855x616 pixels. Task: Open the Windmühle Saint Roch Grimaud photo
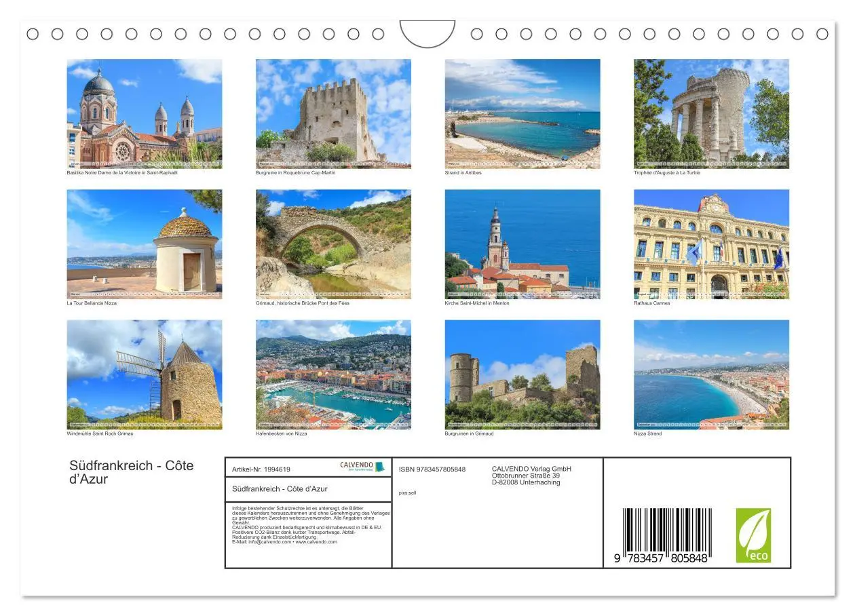[145, 374]
